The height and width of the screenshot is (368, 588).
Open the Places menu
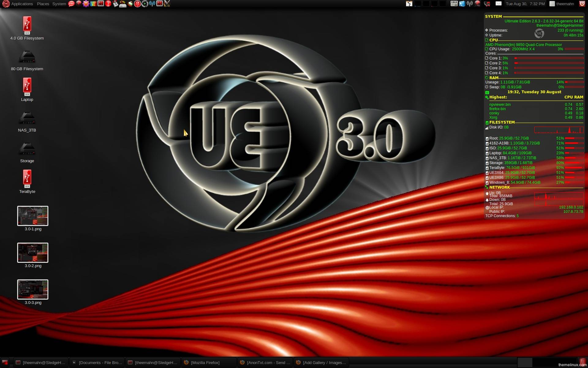pos(43,4)
